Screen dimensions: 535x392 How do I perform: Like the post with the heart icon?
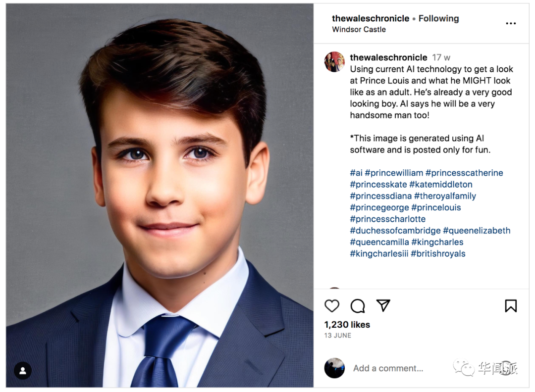[x=332, y=306]
